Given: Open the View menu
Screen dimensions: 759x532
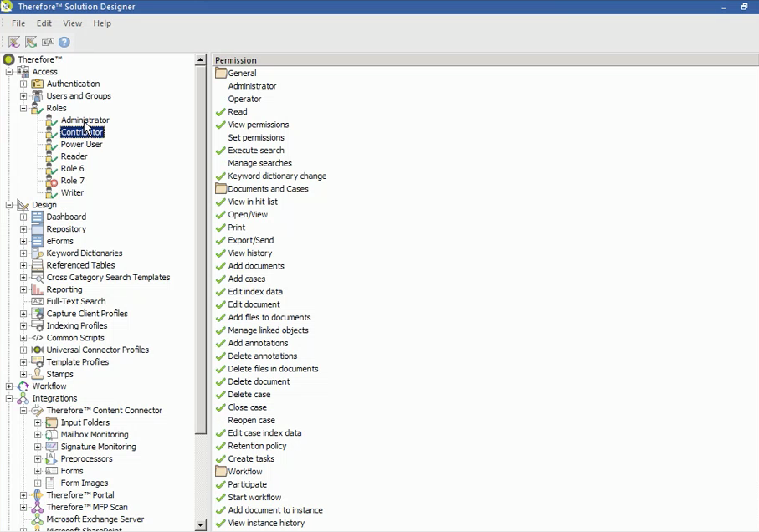Looking at the screenshot, I should pyautogui.click(x=72, y=23).
